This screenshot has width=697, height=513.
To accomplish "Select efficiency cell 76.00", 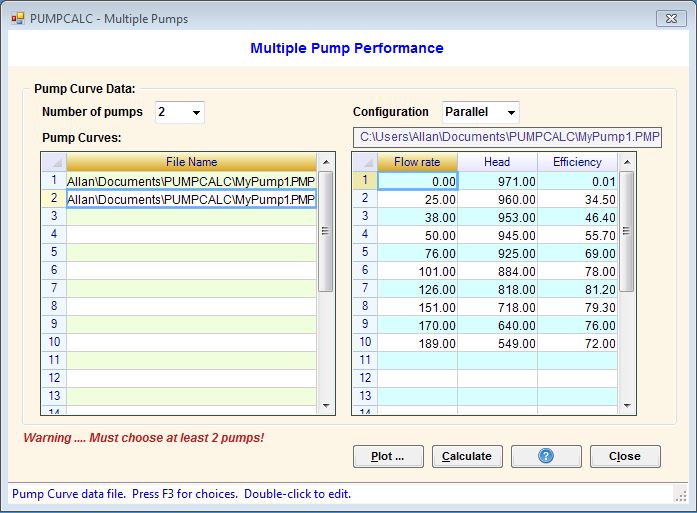I will point(577,325).
